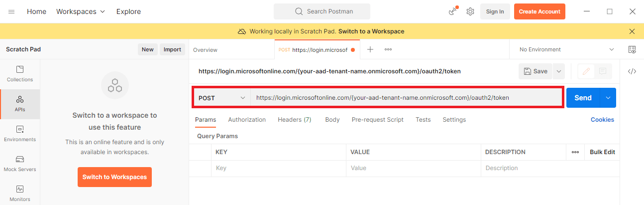Open the POST method dropdown
Screen dimensions: 644x205
(x=222, y=98)
